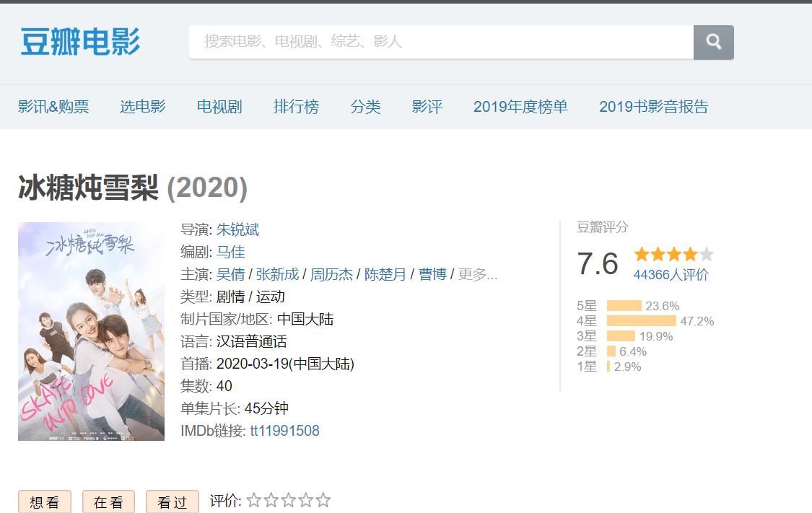Click the 4星 rating bar

642,321
